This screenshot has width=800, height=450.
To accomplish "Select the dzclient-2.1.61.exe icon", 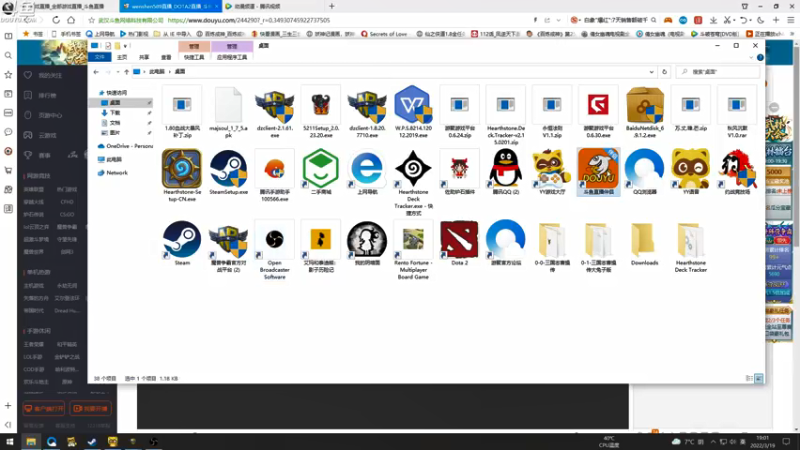I will [274, 106].
